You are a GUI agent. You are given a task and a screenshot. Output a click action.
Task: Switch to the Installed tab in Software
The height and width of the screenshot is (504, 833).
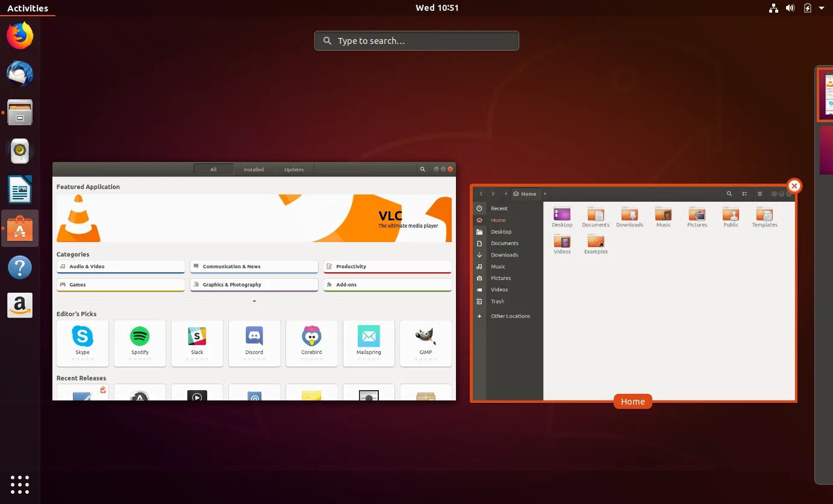tap(254, 169)
